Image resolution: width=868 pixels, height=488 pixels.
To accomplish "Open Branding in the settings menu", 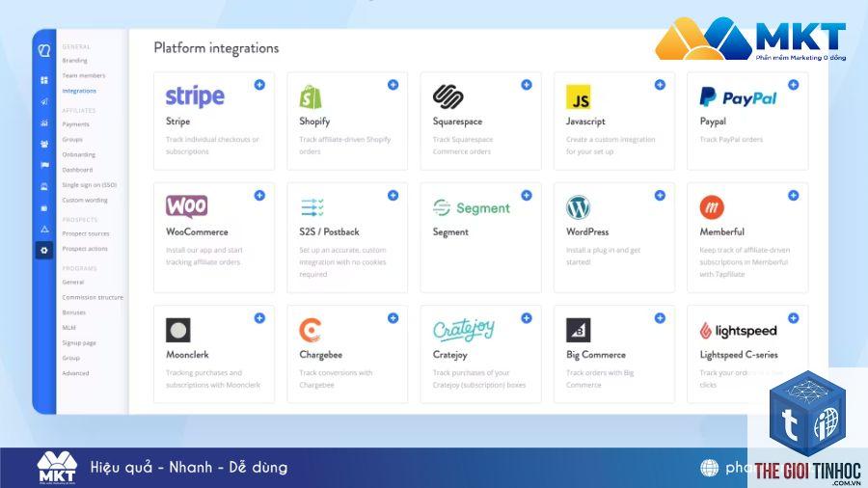I will 74,61.
